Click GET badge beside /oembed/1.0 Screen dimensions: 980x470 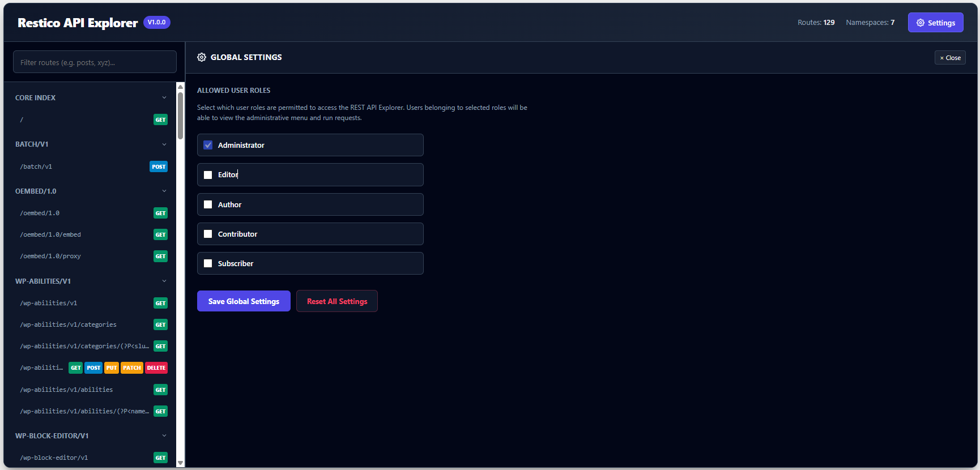tap(161, 213)
